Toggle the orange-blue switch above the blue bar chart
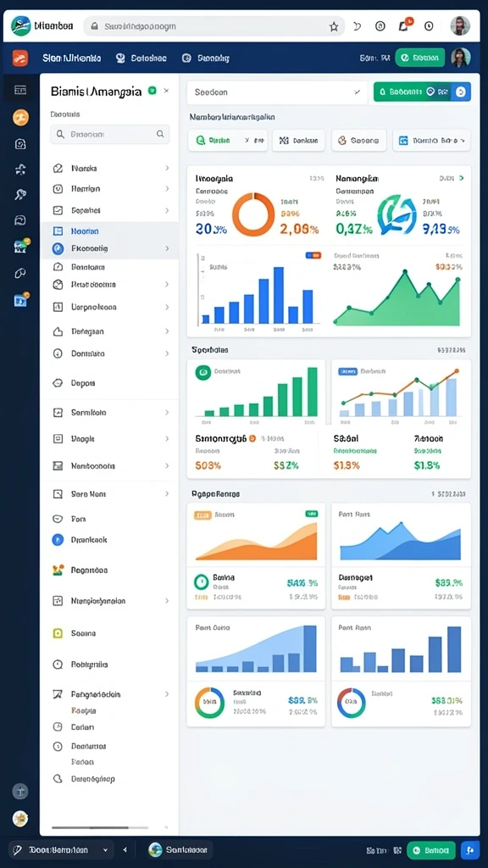This screenshot has width=488, height=868. tap(313, 255)
